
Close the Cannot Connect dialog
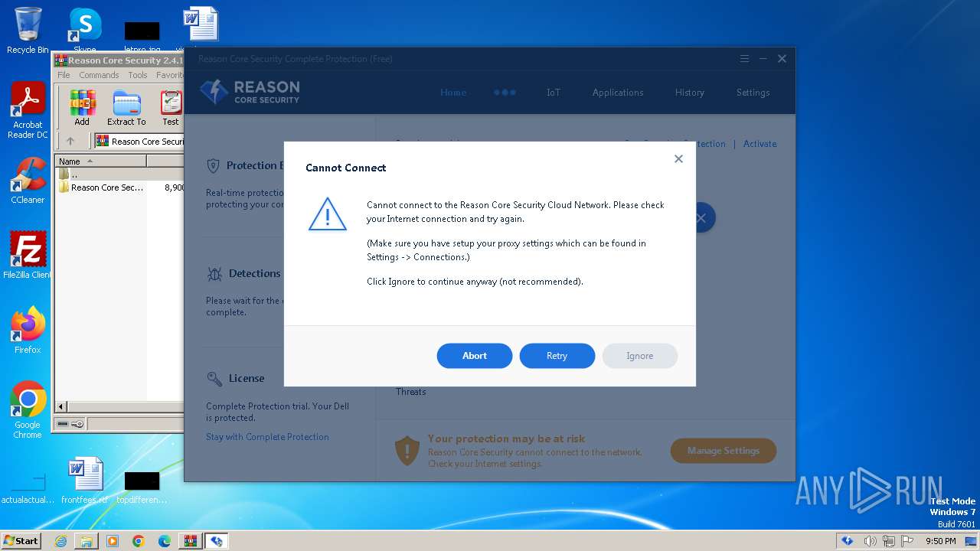click(678, 159)
